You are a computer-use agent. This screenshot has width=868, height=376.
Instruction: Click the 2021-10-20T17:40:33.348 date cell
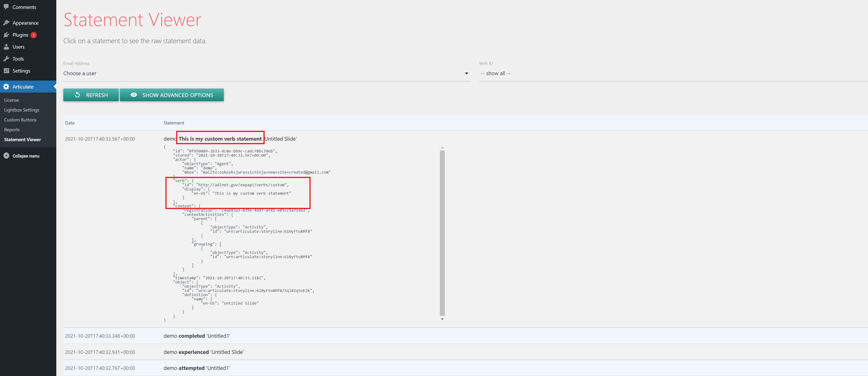point(100,336)
